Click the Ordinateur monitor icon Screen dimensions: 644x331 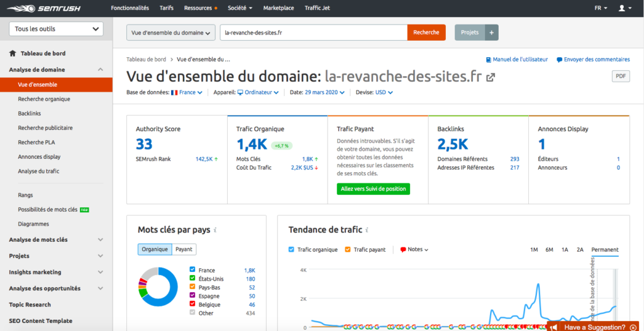240,93
